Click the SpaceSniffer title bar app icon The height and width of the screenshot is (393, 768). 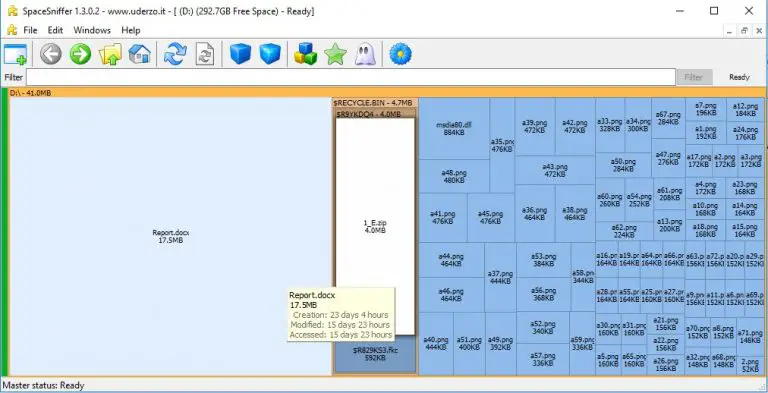click(12, 11)
